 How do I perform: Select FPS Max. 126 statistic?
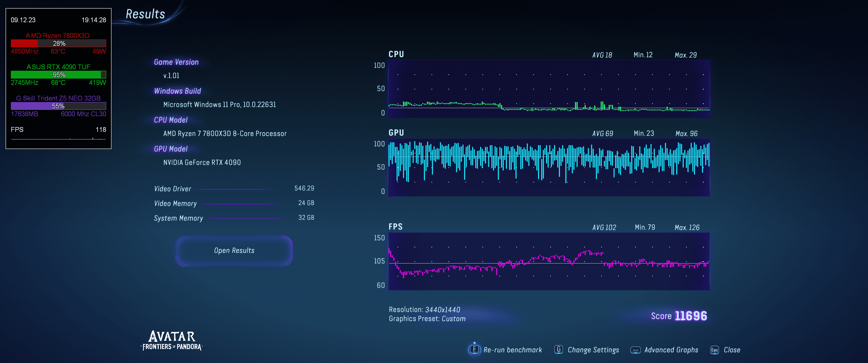pyautogui.click(x=687, y=227)
